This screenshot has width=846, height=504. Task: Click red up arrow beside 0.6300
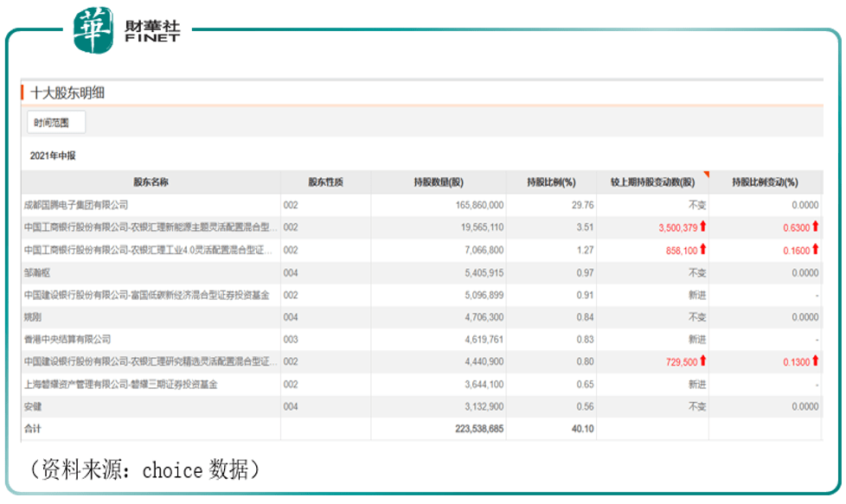[x=815, y=227]
